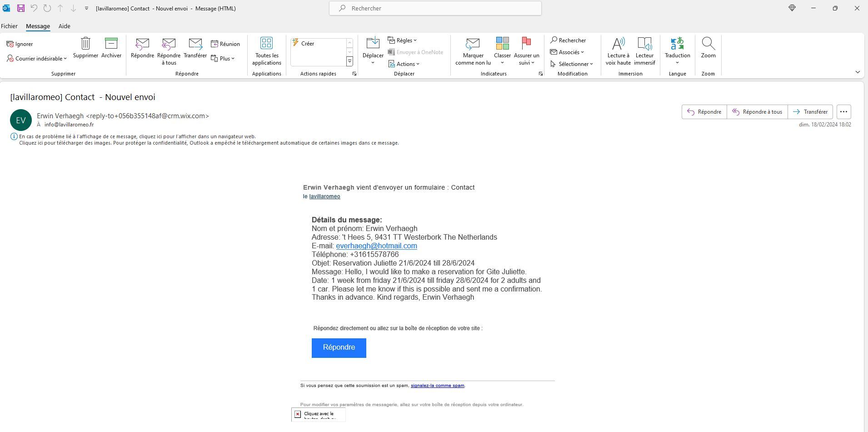Click the Save icon in title bar
The width and height of the screenshot is (868, 432).
pos(21,8)
